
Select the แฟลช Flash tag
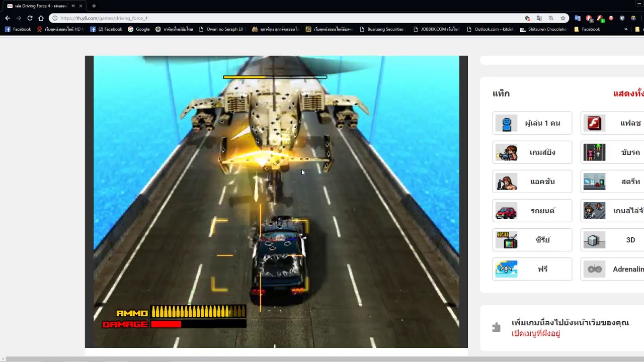click(612, 123)
